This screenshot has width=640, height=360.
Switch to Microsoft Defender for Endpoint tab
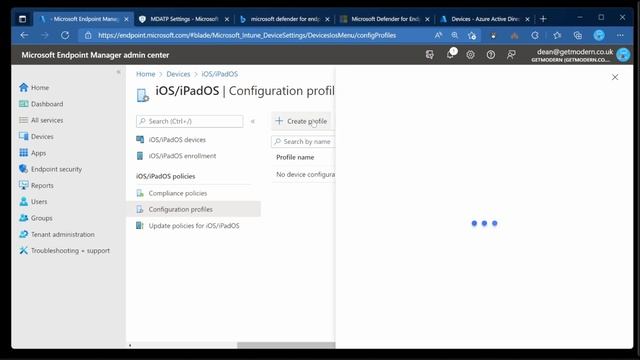click(385, 19)
